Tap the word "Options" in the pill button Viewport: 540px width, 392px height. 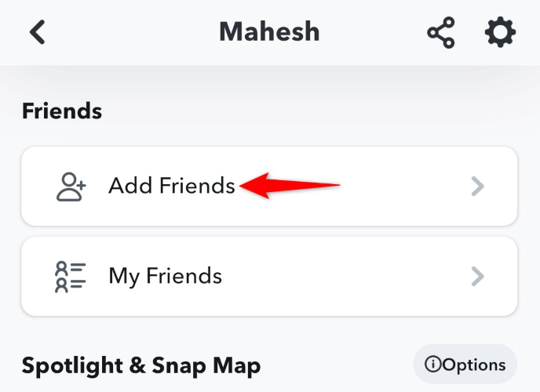point(473,365)
